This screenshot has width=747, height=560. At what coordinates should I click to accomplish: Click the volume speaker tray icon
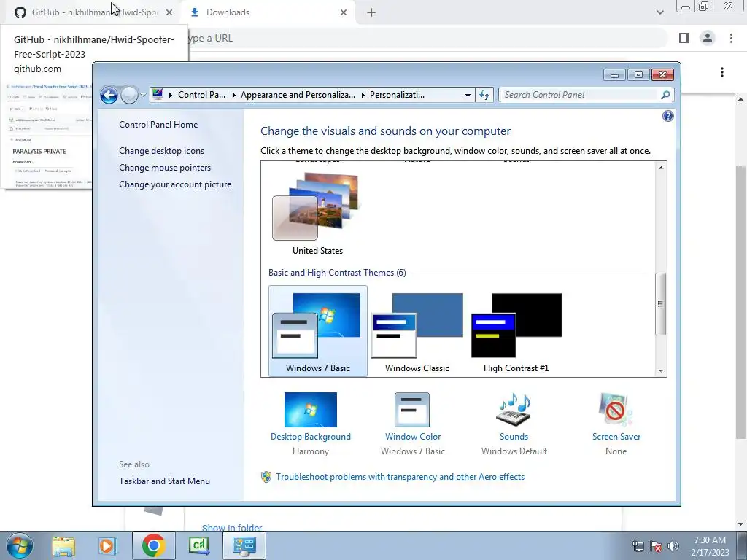pyautogui.click(x=673, y=546)
